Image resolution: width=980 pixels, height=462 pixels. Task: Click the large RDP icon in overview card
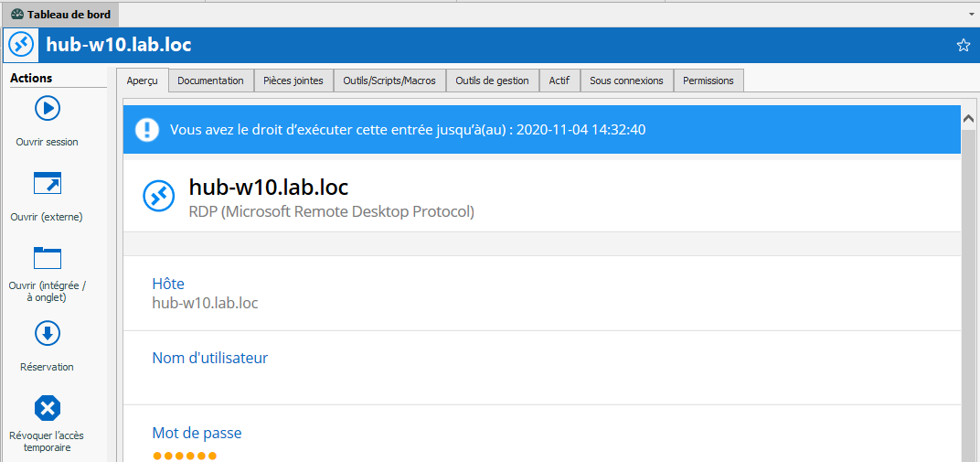(158, 196)
